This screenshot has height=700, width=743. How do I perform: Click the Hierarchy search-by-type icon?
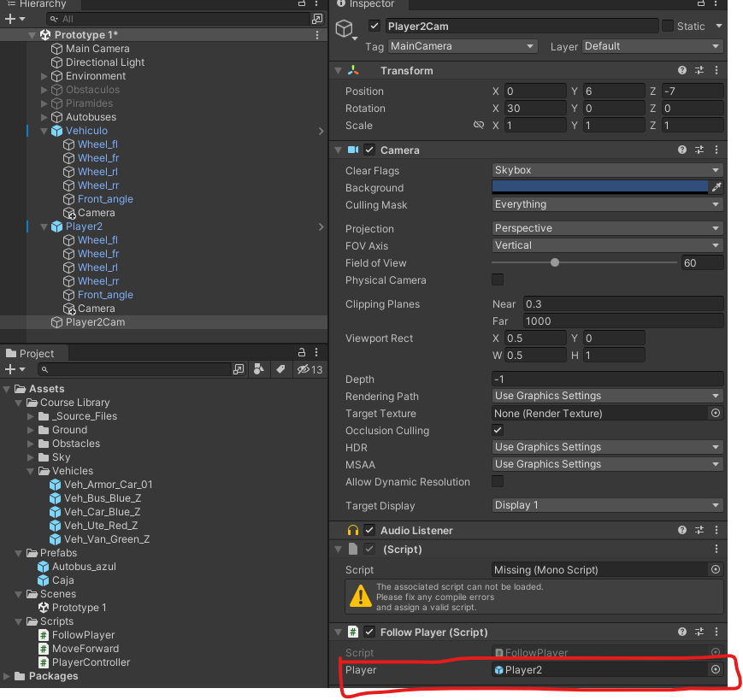[x=316, y=19]
